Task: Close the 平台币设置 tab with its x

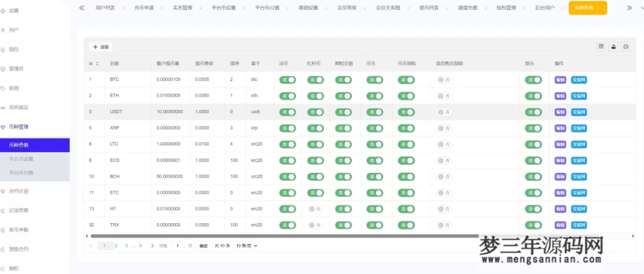Action: (x=244, y=8)
